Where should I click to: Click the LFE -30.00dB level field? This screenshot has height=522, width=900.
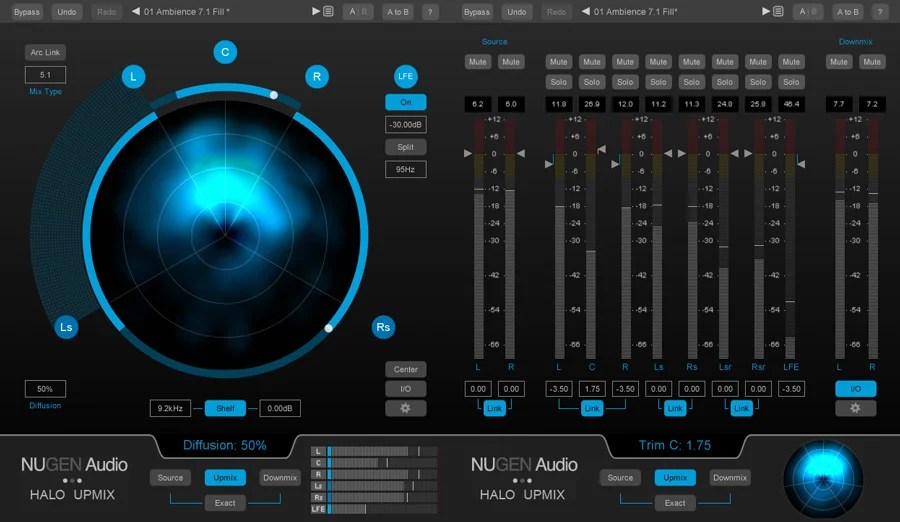405,125
